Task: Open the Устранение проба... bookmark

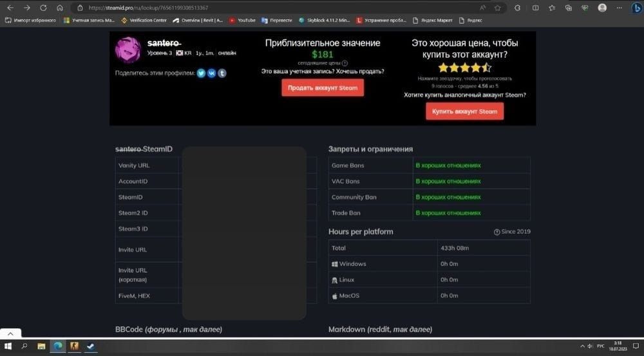Action: 381,20
